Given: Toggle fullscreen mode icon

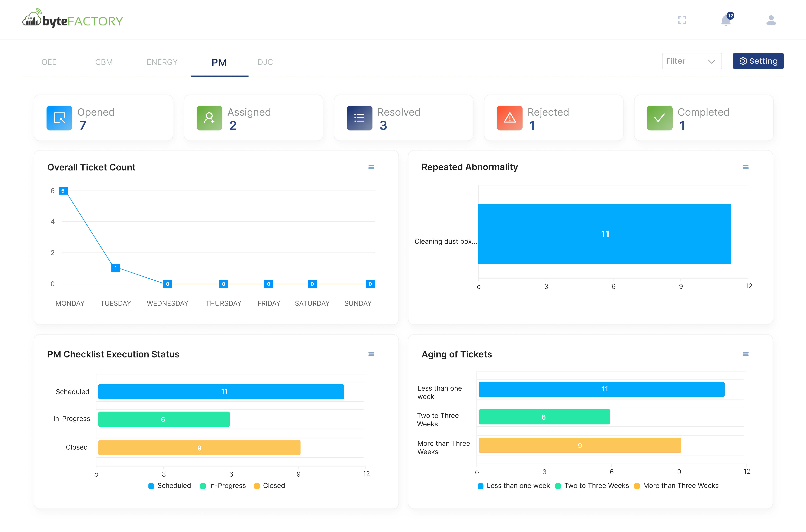Looking at the screenshot, I should tap(682, 20).
